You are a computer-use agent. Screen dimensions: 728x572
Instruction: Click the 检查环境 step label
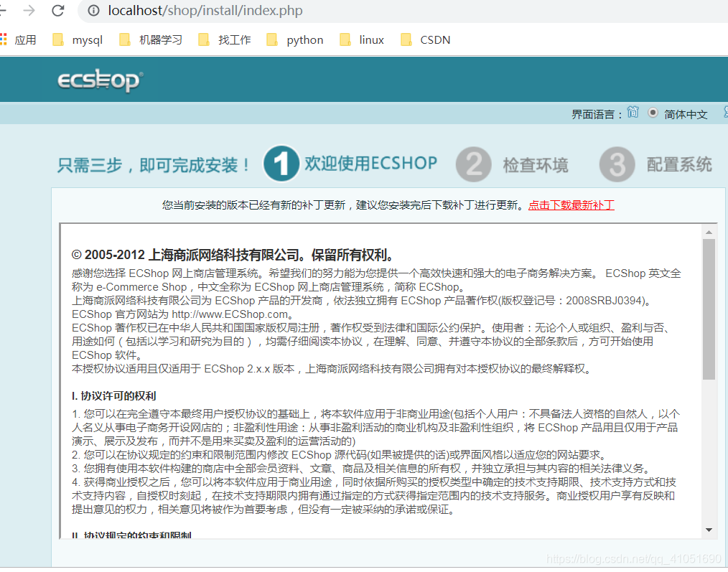pyautogui.click(x=536, y=165)
